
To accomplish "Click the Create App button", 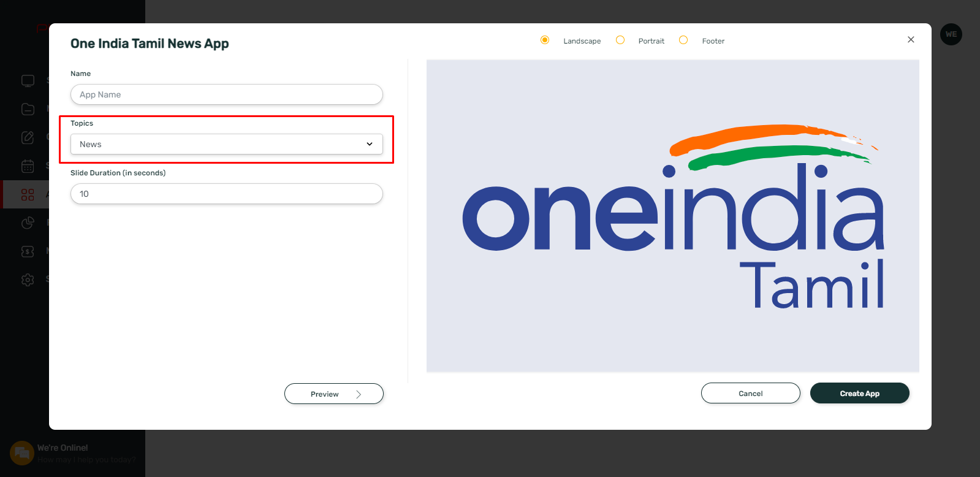I will coord(860,393).
